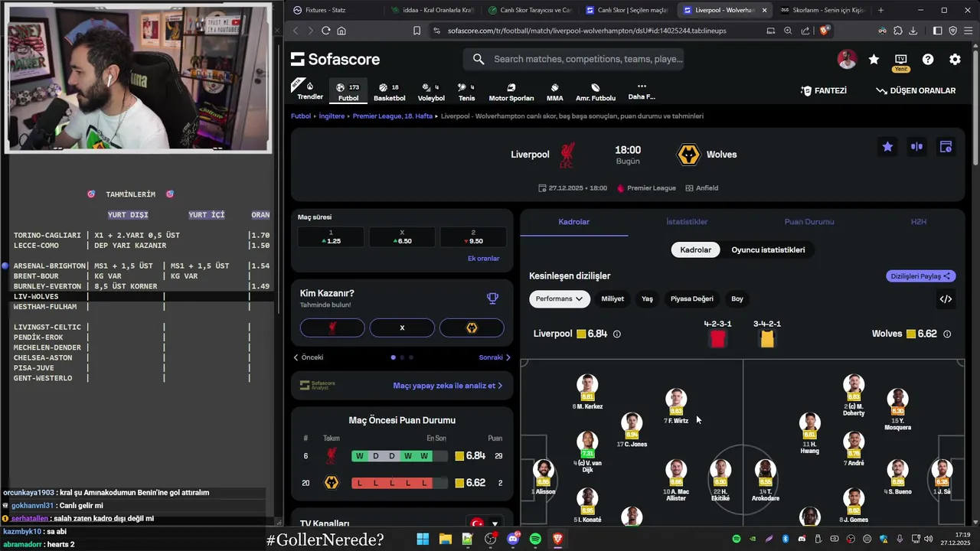Open browser extensions puzzle icon
Viewport: 980px width, 551px height.
tap(897, 31)
